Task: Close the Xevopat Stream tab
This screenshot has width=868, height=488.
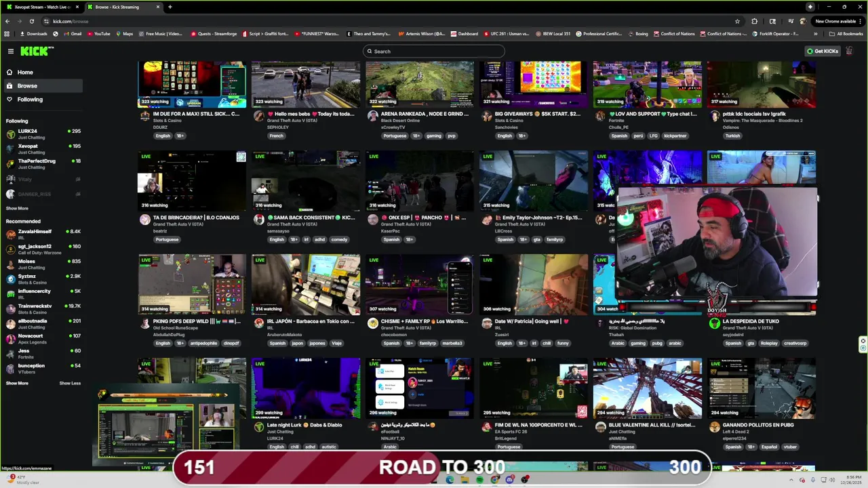Action: 77,7
